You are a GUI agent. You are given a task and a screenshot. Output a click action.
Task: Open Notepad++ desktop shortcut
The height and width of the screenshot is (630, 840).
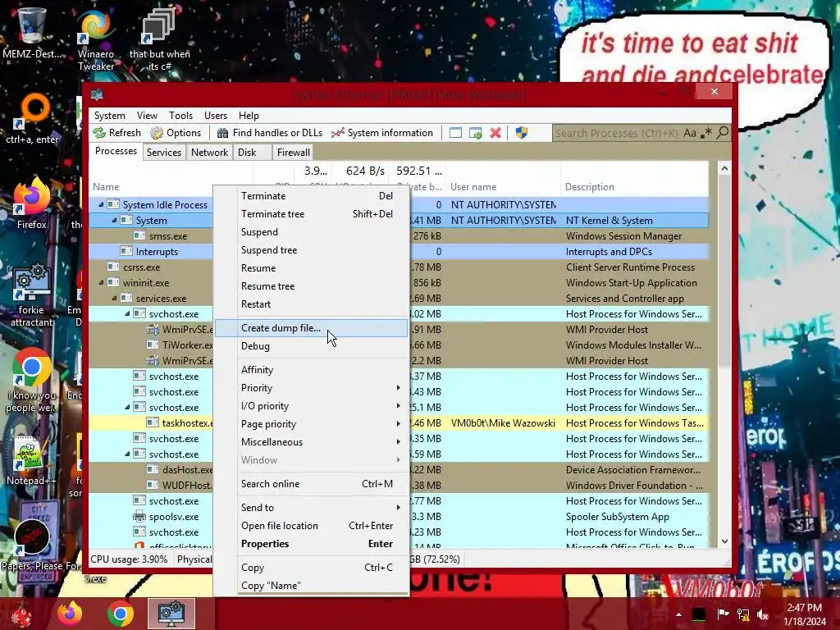(30, 461)
